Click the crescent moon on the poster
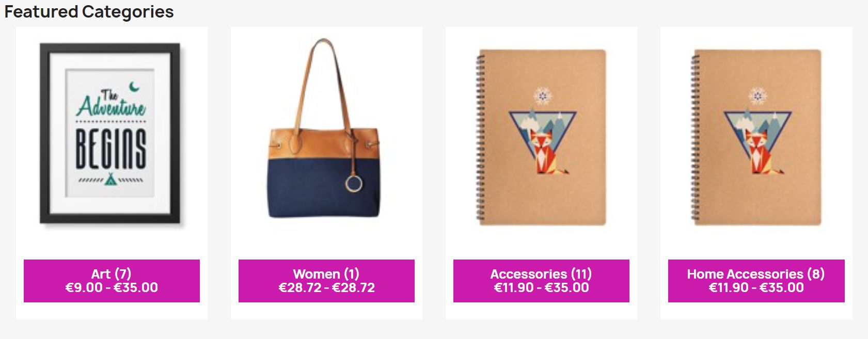The image size is (868, 339). click(134, 86)
